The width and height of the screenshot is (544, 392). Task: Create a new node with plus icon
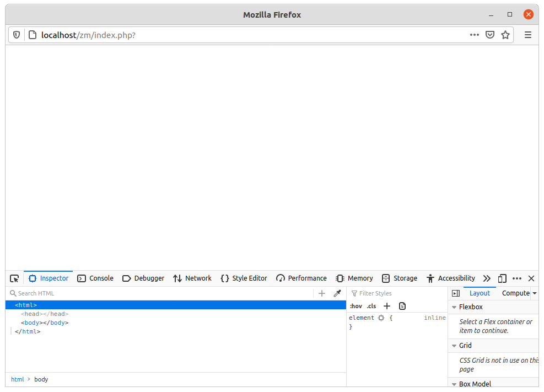tap(322, 293)
